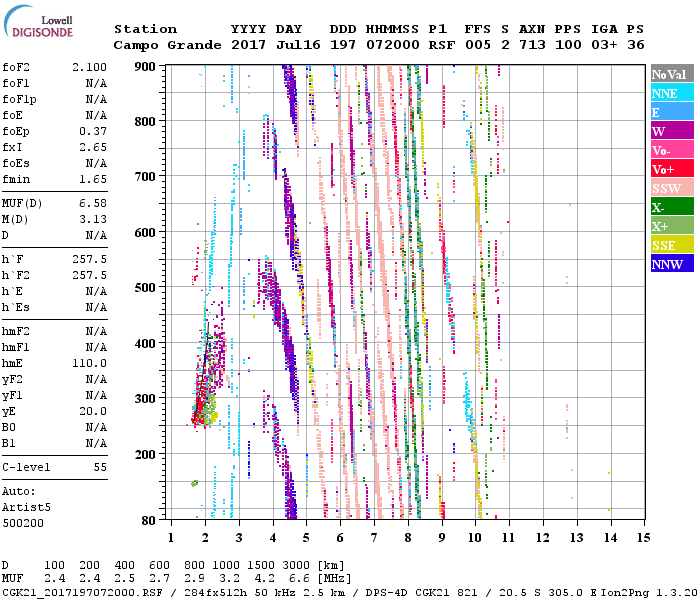Select the SSW light pink legend swatch
Screen dimensions: 700x600
pyautogui.click(x=669, y=188)
